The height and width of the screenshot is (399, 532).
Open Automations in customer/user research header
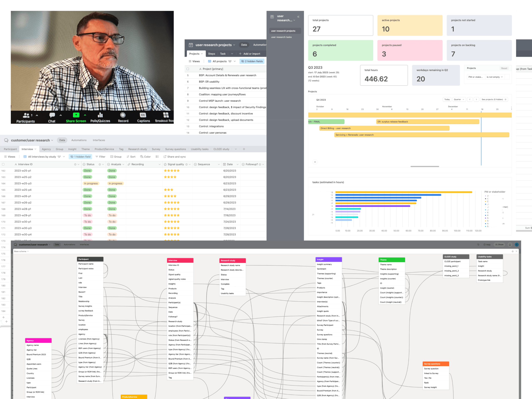[79, 140]
